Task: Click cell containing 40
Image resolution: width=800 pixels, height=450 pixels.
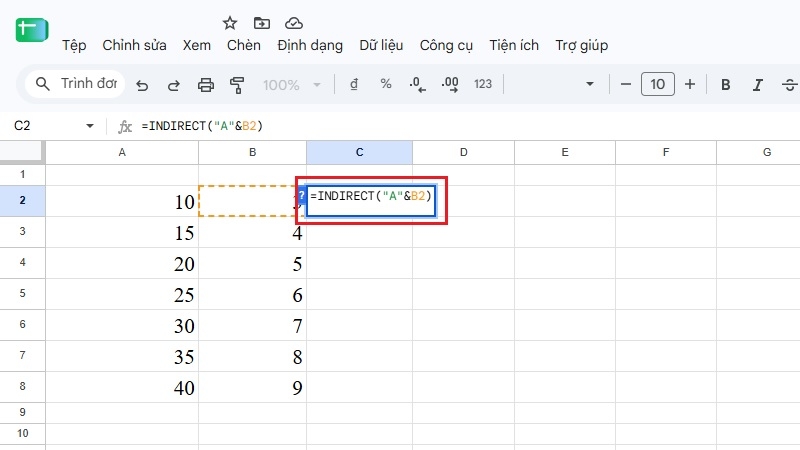Action: point(122,387)
